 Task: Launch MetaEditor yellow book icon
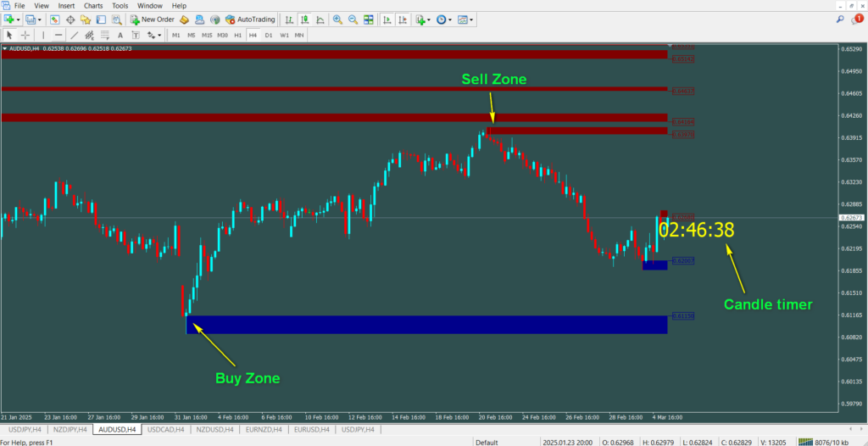(x=184, y=20)
